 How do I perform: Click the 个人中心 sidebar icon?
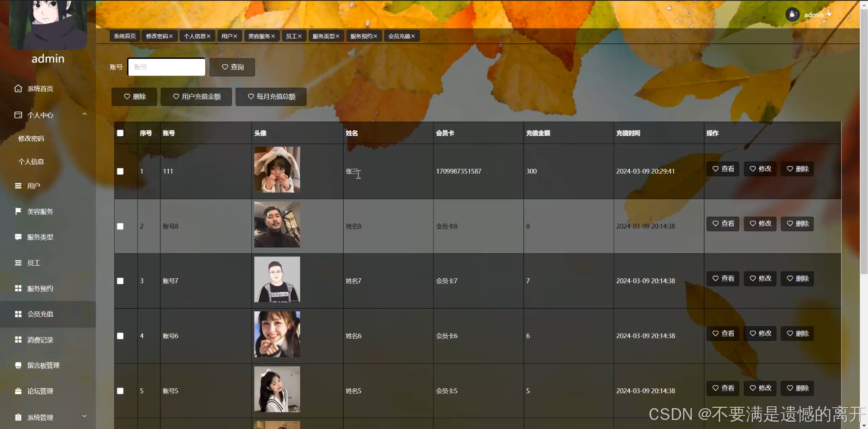click(18, 115)
